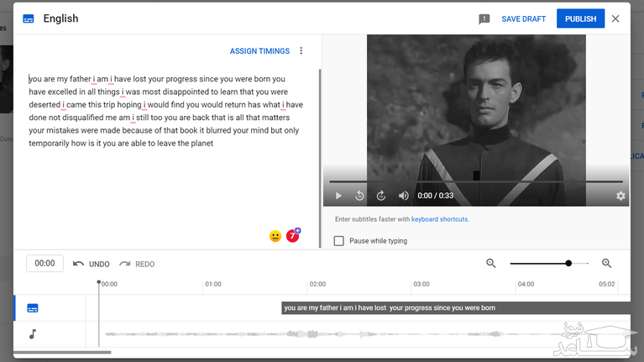Viewport: 644px width, 362px height.
Task: Undo the last edit
Action: pos(92,264)
